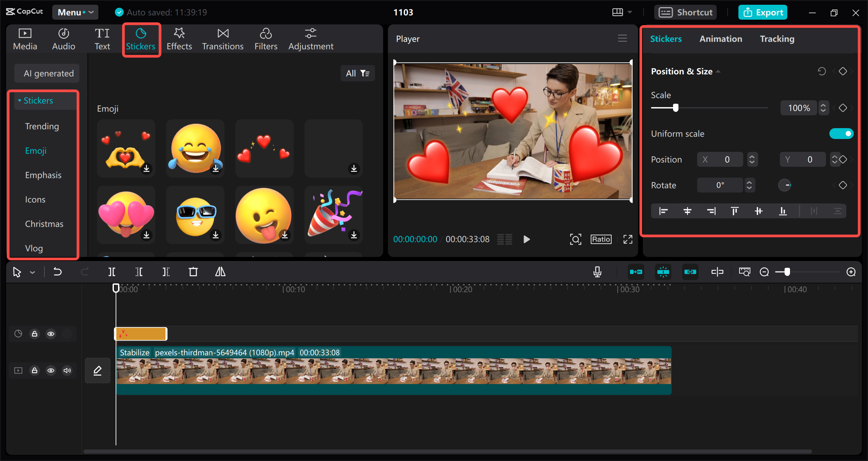Select the Delete clip icon
Image resolution: width=868 pixels, height=461 pixels.
click(x=194, y=272)
